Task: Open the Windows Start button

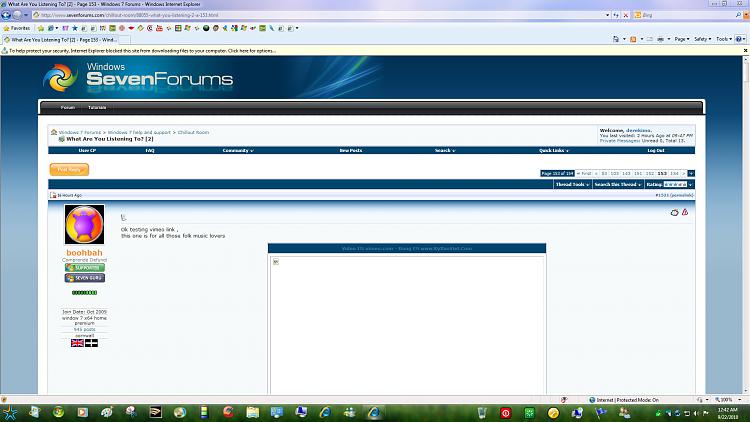Action: (x=11, y=412)
